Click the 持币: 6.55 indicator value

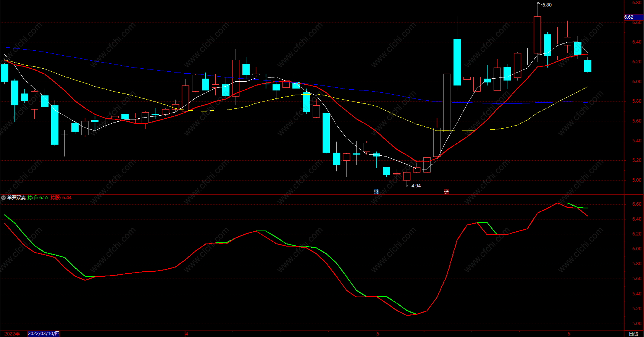[38, 198]
